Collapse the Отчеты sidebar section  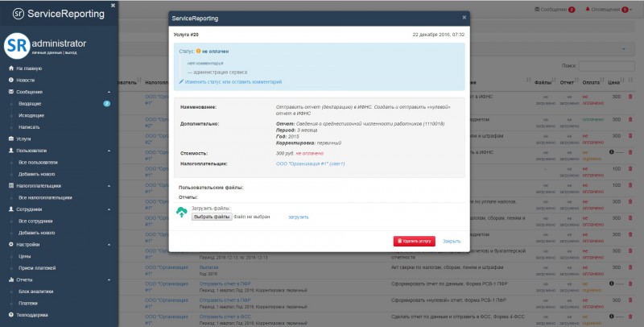[x=109, y=279]
